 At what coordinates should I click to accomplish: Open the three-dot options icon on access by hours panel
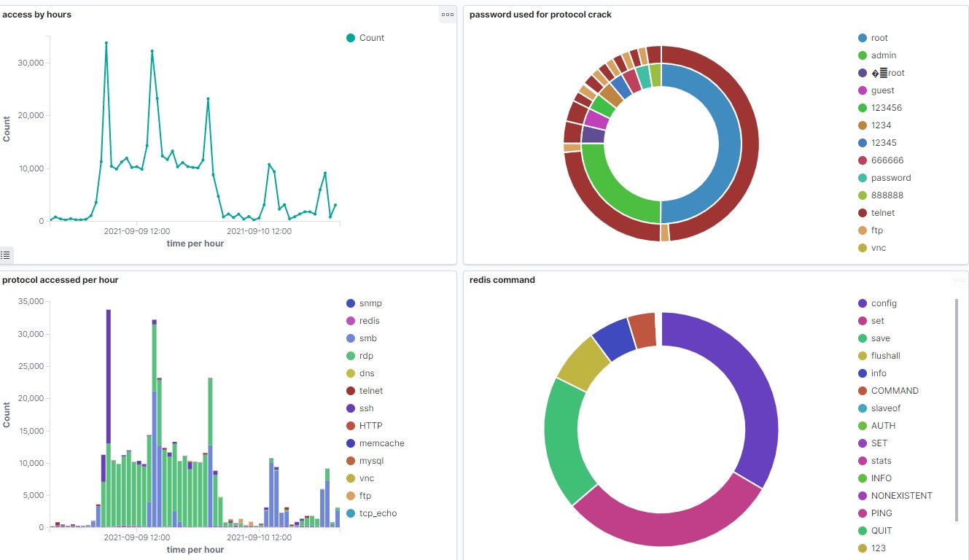[x=447, y=14]
